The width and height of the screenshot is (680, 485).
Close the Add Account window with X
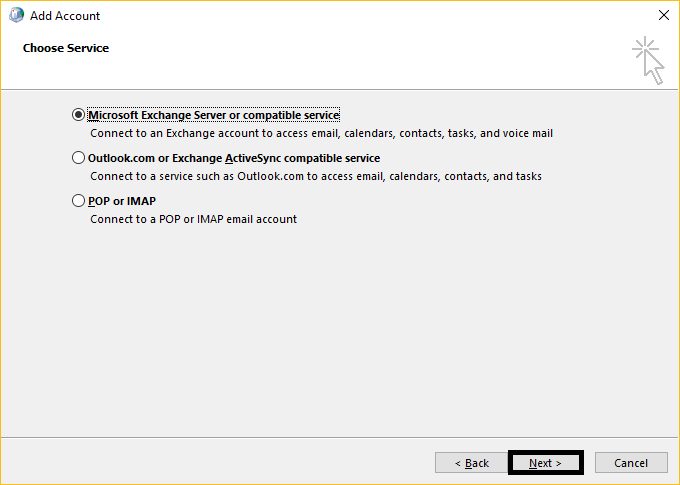click(x=664, y=15)
